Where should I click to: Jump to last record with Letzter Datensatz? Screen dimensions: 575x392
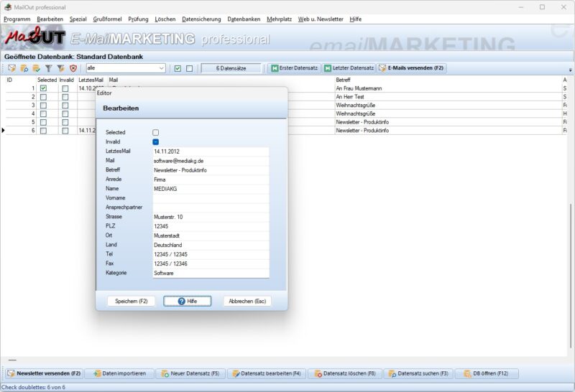click(x=349, y=68)
